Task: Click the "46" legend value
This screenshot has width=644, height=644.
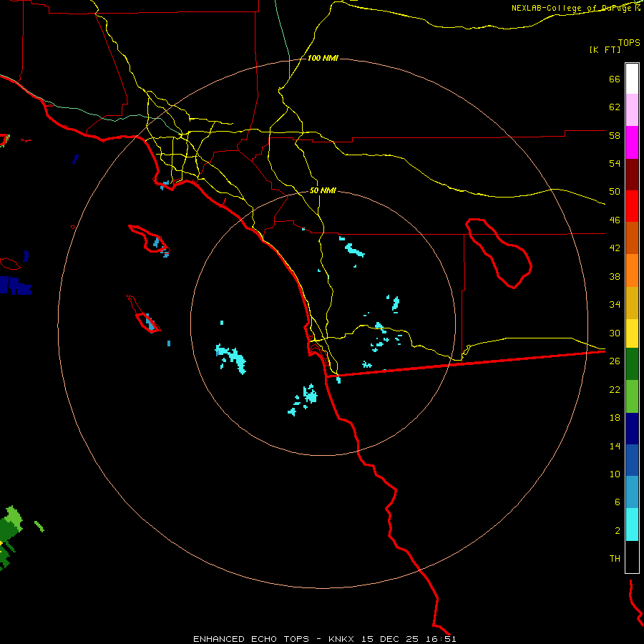Action: click(615, 220)
